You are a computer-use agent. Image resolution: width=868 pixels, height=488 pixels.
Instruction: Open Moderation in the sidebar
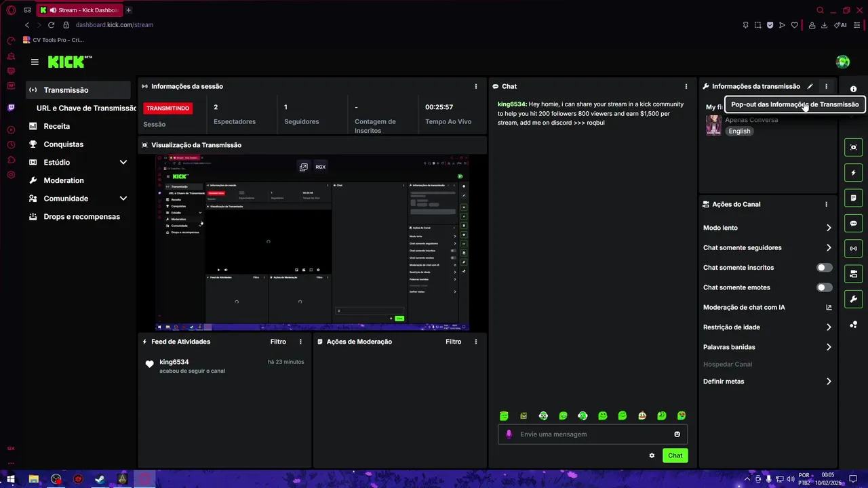(64, 180)
